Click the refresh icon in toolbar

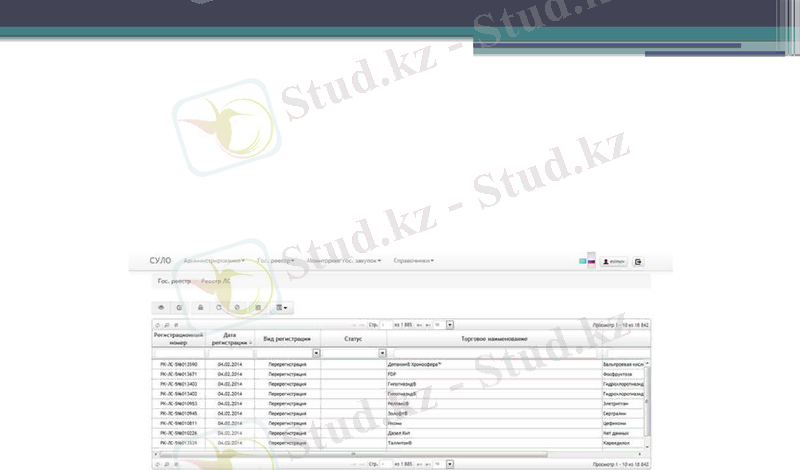[219, 307]
